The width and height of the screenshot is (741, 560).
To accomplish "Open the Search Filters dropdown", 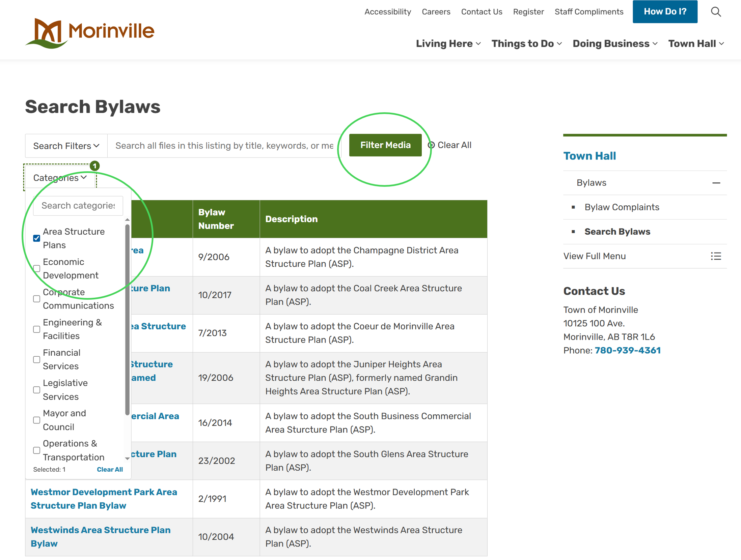I will pyautogui.click(x=66, y=146).
